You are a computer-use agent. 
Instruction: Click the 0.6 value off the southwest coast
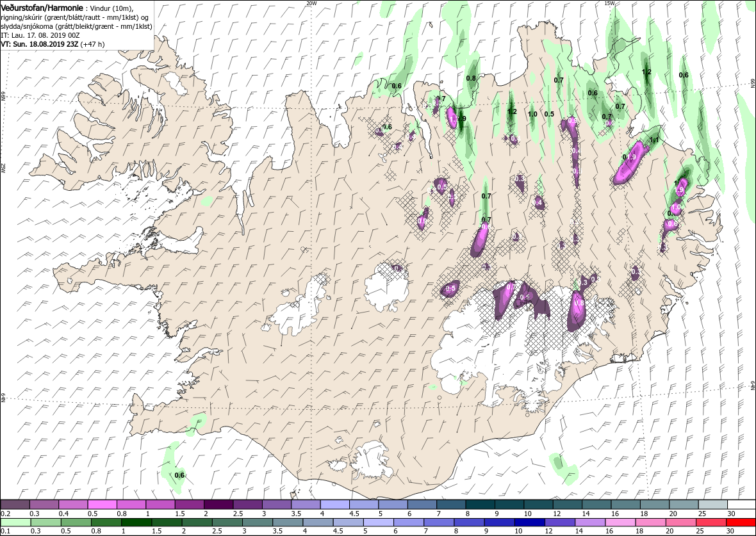point(179,475)
